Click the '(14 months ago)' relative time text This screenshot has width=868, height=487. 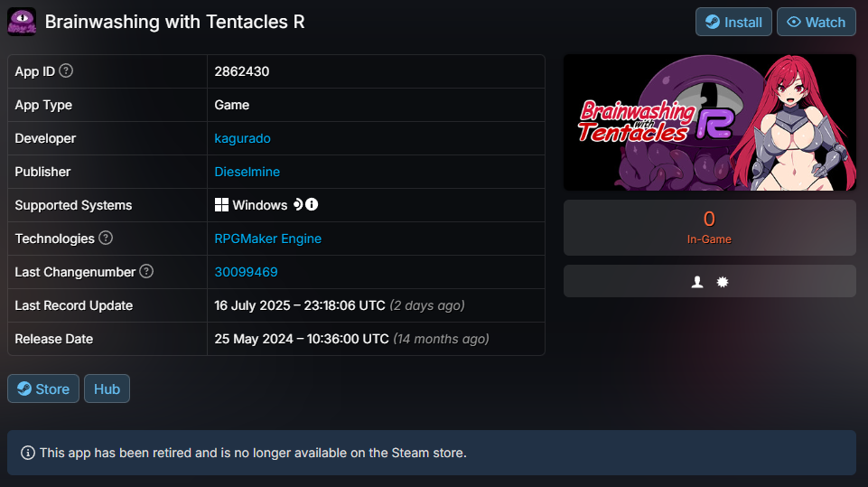click(x=441, y=339)
